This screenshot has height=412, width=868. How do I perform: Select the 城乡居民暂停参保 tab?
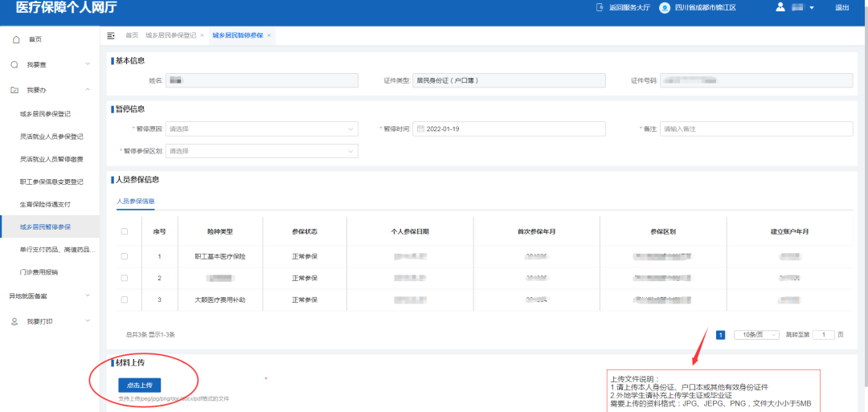tap(238, 35)
